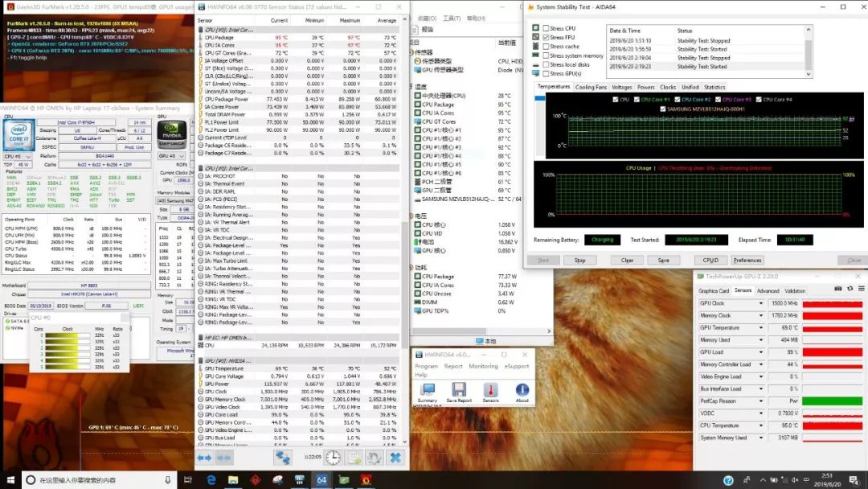The image size is (868, 489).
Task: Switch to FurMark icon on taskbar
Action: tap(366, 479)
